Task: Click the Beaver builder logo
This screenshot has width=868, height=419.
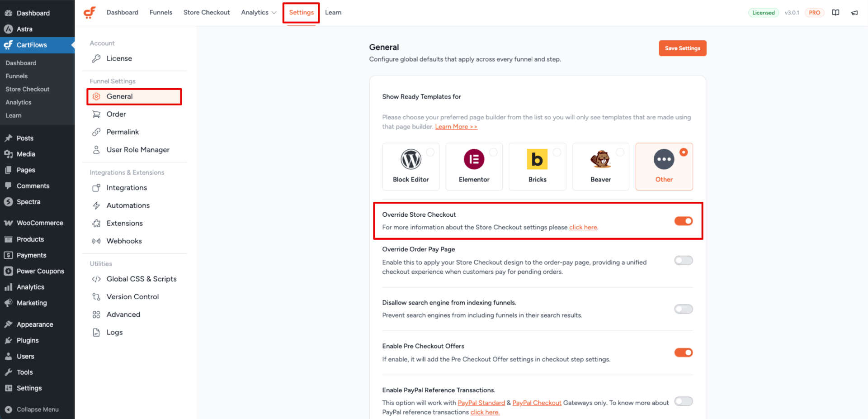Action: pyautogui.click(x=600, y=159)
